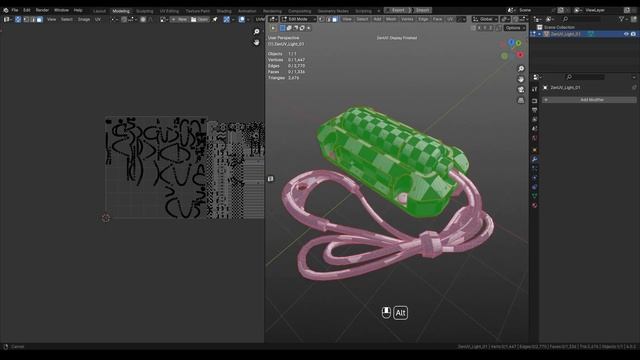Open the Object Constraints properties tab
This screenshot has width=640, height=360.
click(x=535, y=187)
